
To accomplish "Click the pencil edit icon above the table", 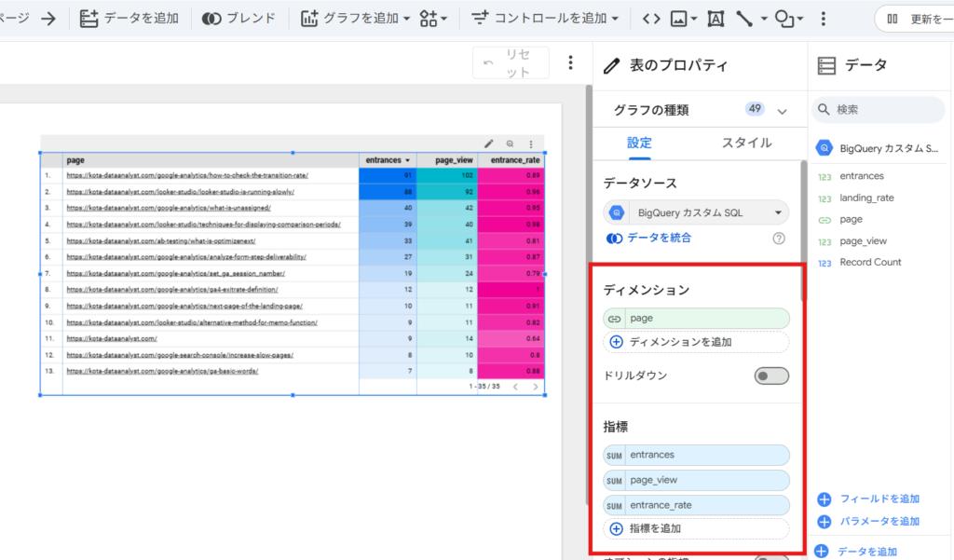I will point(490,143).
